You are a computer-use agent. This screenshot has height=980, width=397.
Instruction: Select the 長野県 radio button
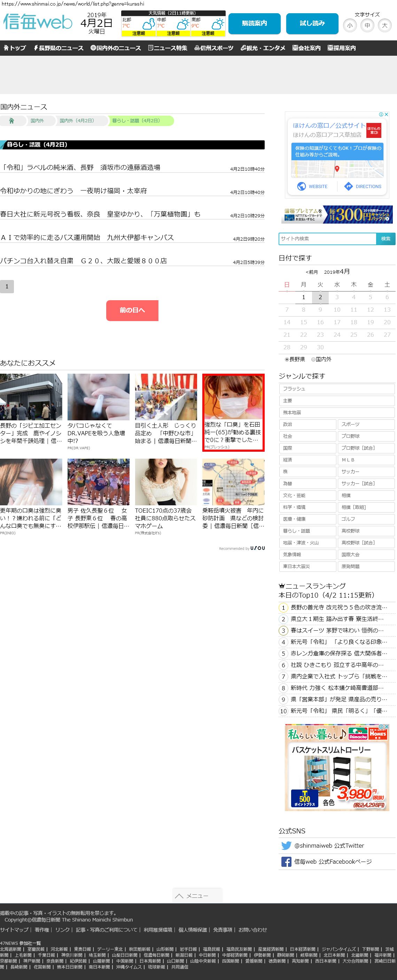coord(287,359)
